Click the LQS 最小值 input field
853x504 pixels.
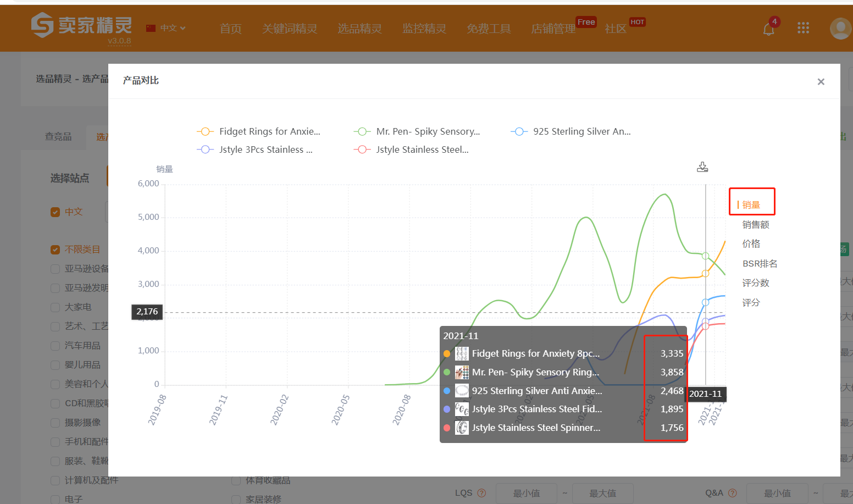527,493
